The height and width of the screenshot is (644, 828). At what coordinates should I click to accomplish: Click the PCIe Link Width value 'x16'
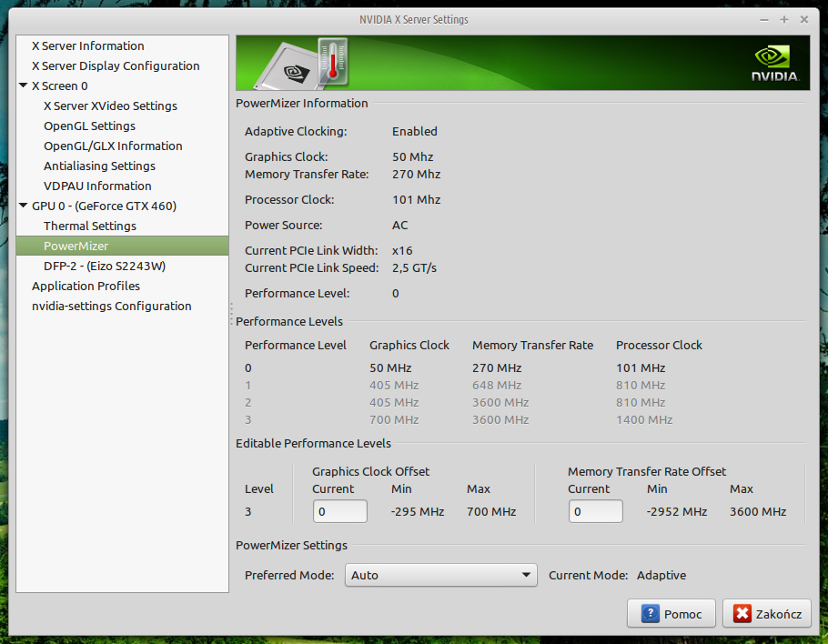pos(402,251)
